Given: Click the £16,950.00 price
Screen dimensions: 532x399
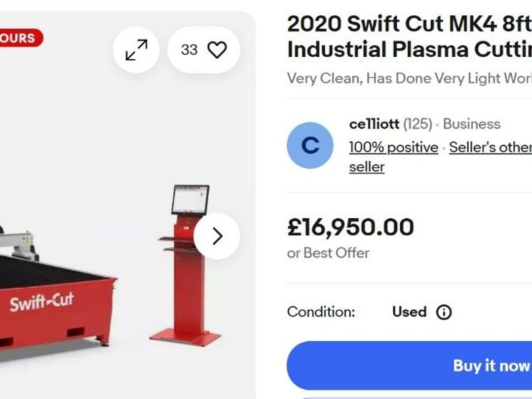Looking at the screenshot, I should (350, 227).
